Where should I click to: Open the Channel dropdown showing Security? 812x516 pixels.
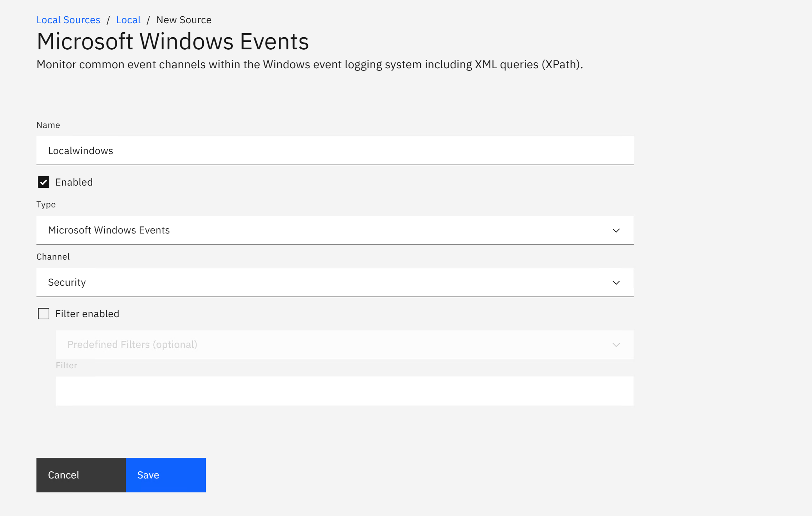pyautogui.click(x=335, y=282)
